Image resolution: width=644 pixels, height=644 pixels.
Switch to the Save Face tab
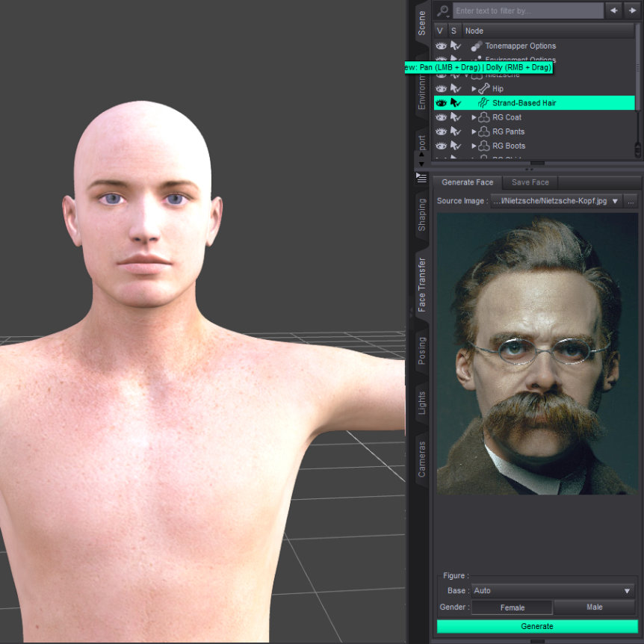point(530,182)
